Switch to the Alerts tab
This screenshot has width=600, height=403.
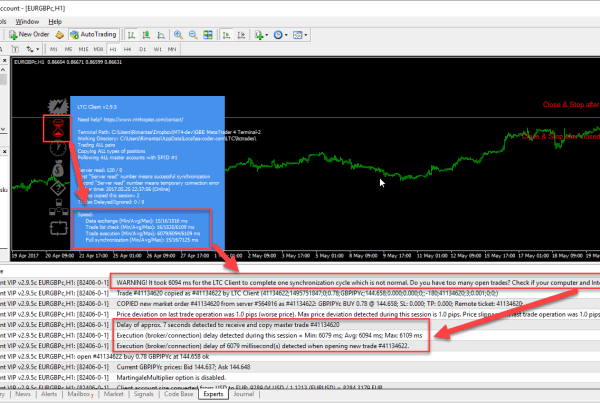pos(49,394)
